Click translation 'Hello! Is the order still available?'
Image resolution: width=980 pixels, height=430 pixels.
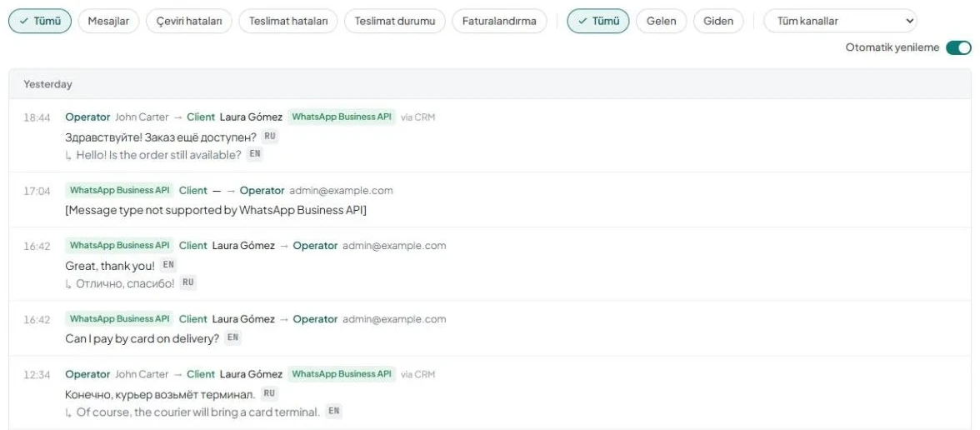point(158,155)
